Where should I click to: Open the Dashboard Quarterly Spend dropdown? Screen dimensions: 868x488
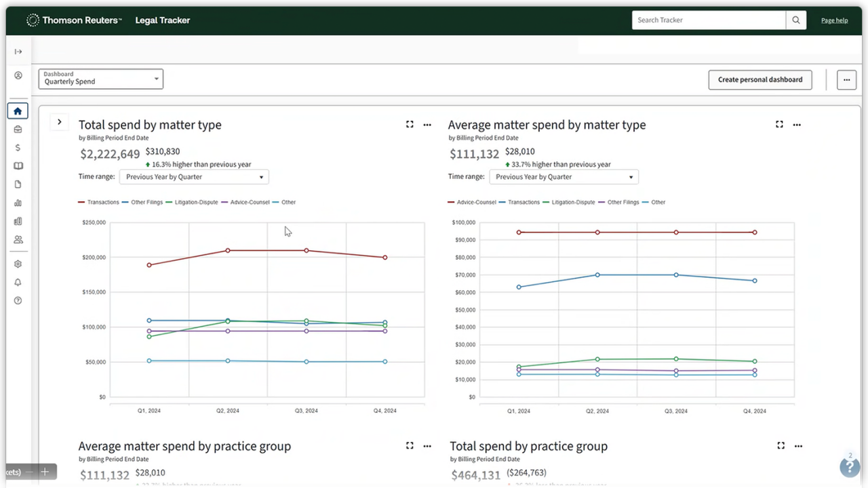pyautogui.click(x=101, y=79)
